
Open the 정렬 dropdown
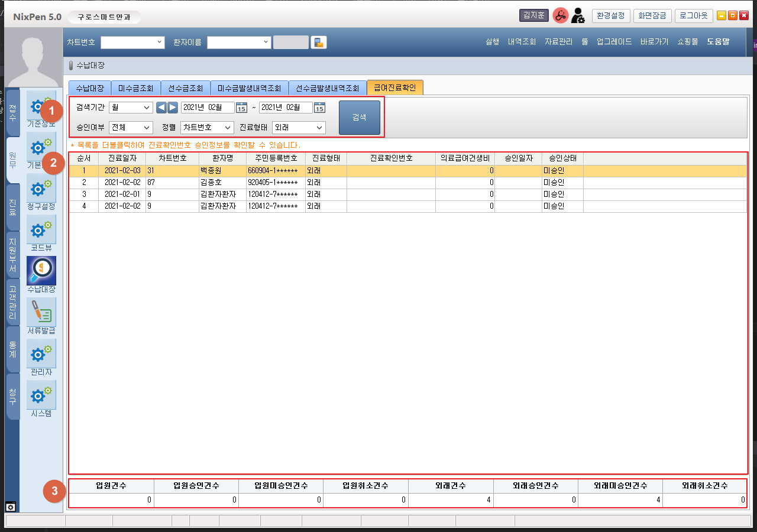207,128
